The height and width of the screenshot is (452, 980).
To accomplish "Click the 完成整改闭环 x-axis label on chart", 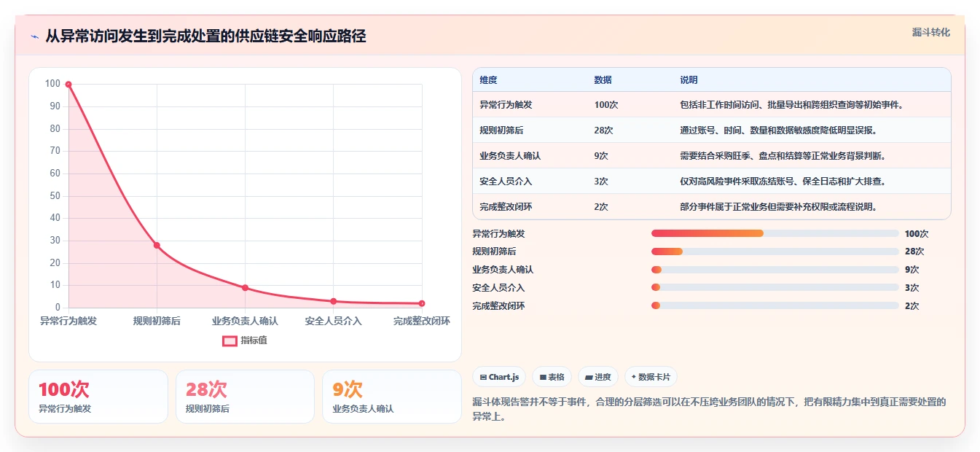I will tap(422, 321).
